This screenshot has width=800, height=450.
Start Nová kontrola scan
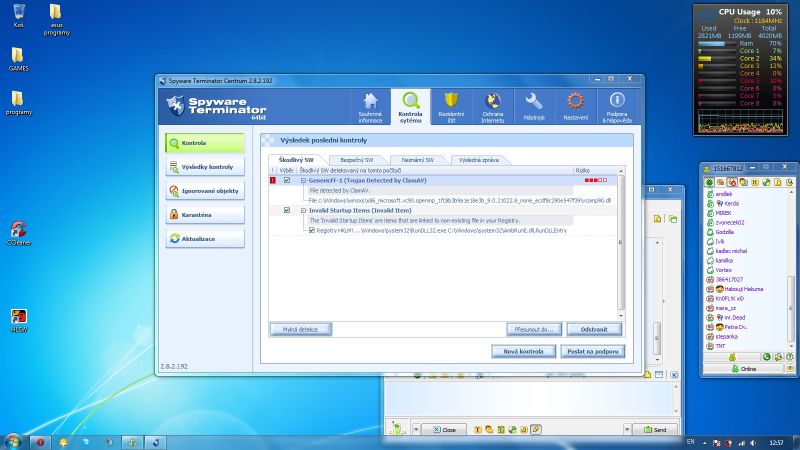coord(523,352)
